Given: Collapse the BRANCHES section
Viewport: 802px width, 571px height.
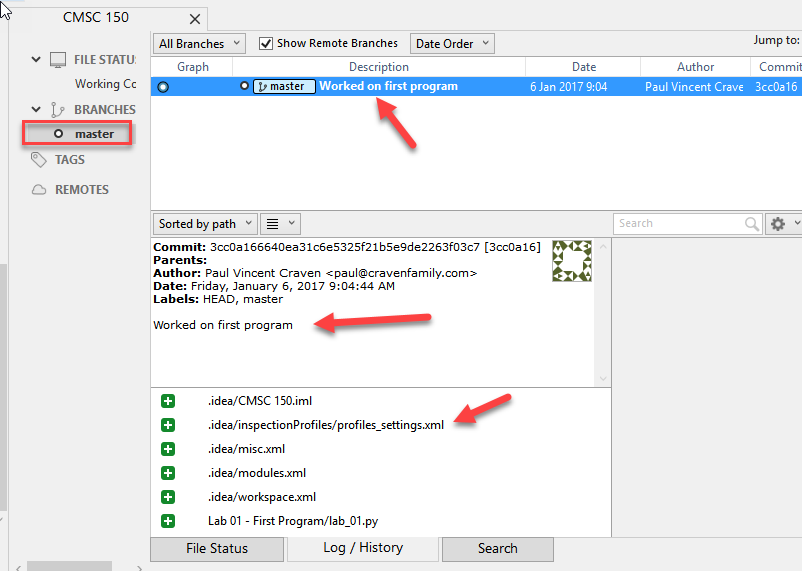Looking at the screenshot, I should [36, 109].
